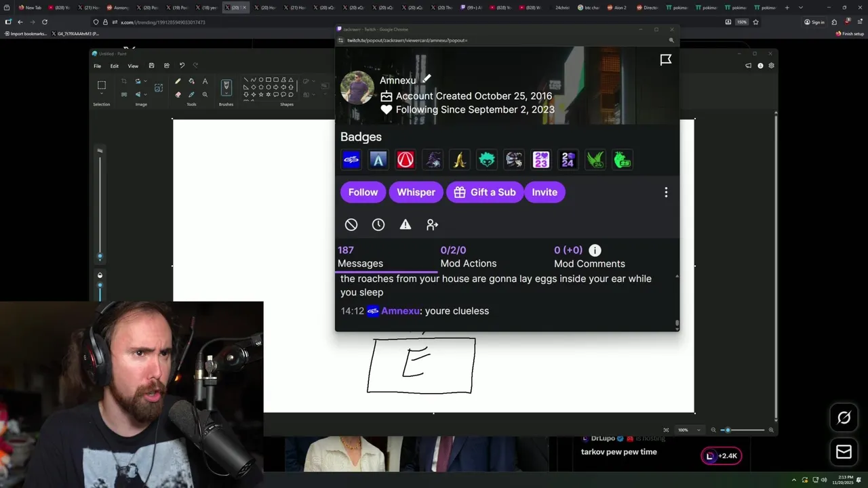
Task: Open mod comments info icon
Action: pyautogui.click(x=595, y=250)
